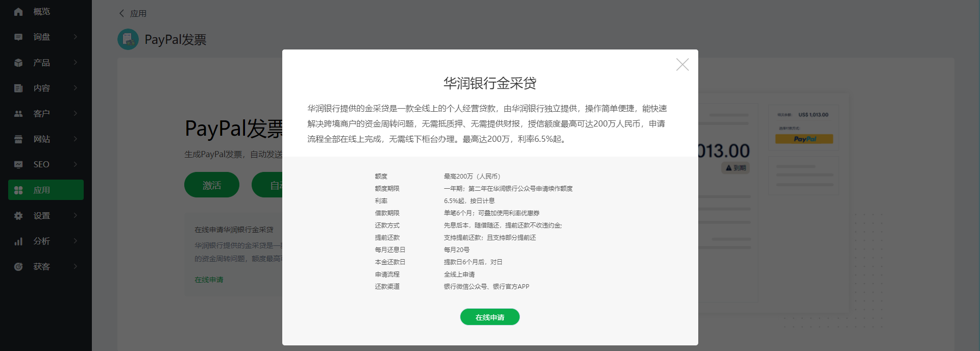Screen dimensions: 980x351
Task: Click the 额度期限 row label
Action: click(x=387, y=189)
